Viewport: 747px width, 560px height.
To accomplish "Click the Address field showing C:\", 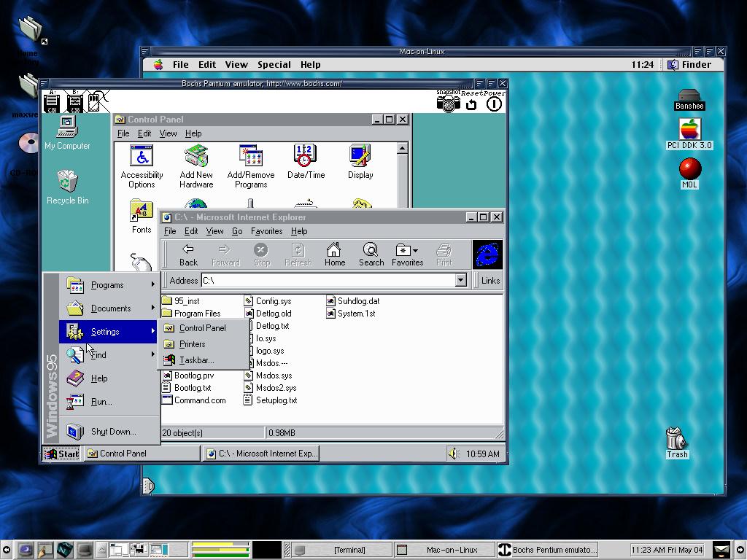I will click(328, 281).
